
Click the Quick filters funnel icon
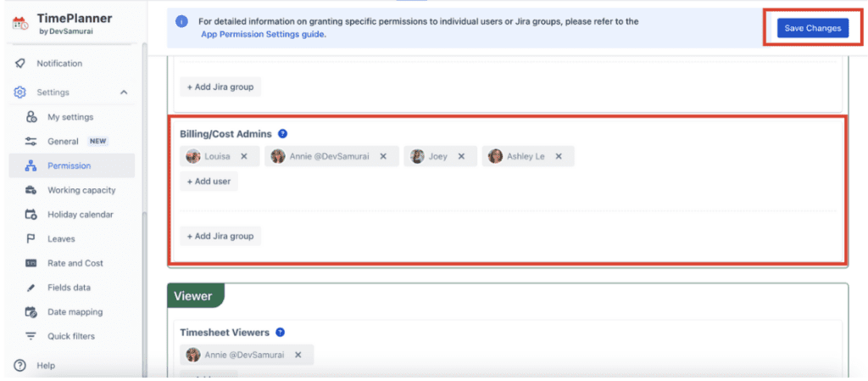pyautogui.click(x=31, y=336)
